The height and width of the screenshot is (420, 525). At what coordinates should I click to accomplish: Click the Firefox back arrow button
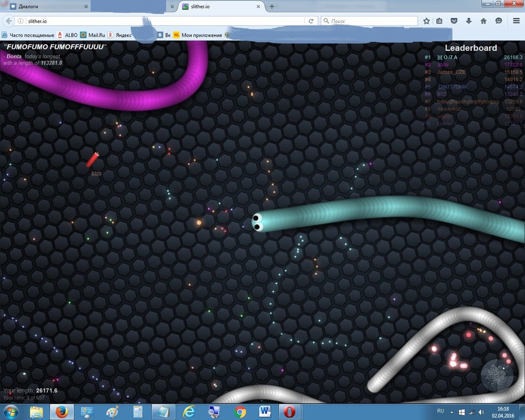(x=8, y=21)
